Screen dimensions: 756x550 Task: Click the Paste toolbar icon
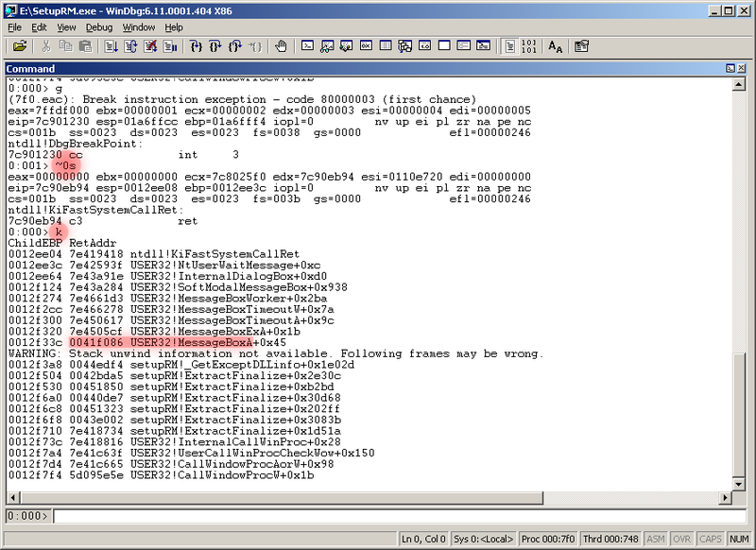[85, 46]
